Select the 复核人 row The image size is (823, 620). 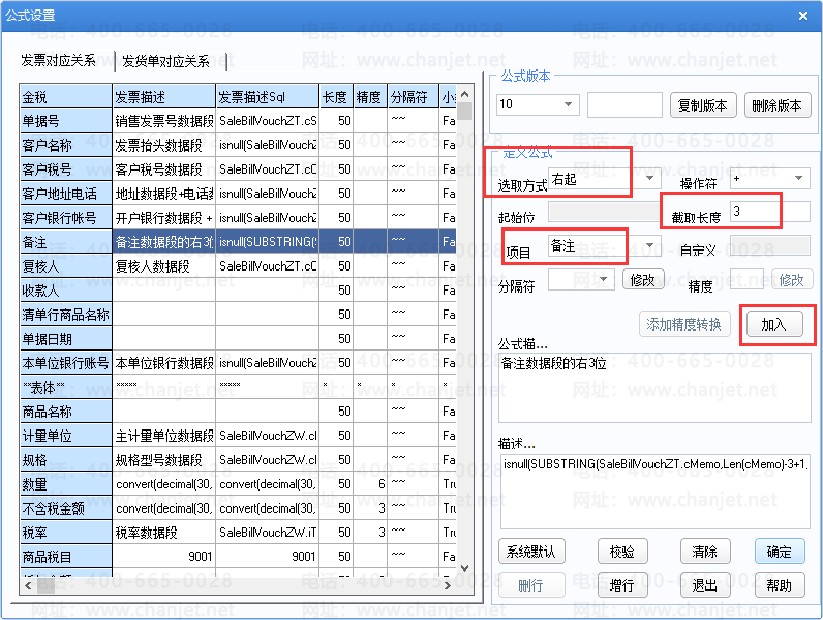tap(66, 266)
